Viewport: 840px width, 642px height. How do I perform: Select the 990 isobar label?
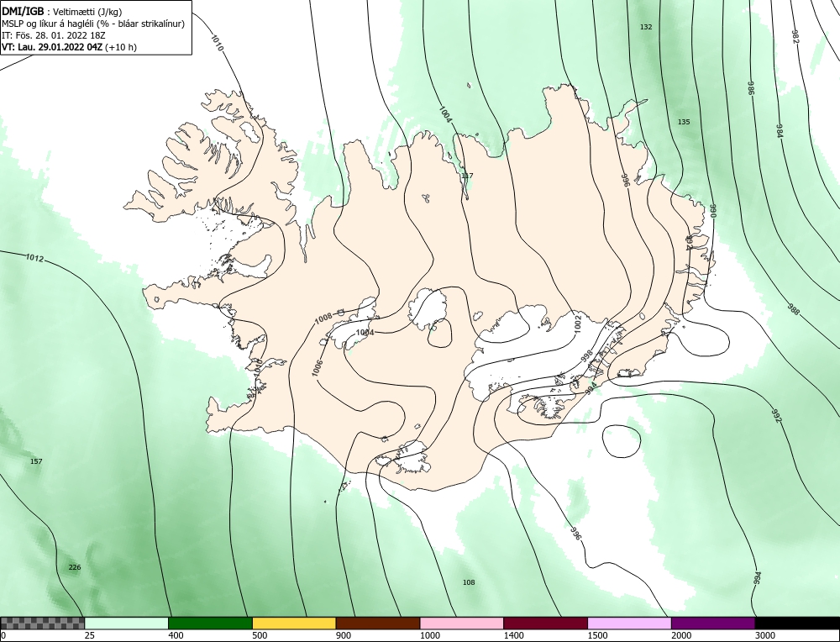[713, 211]
